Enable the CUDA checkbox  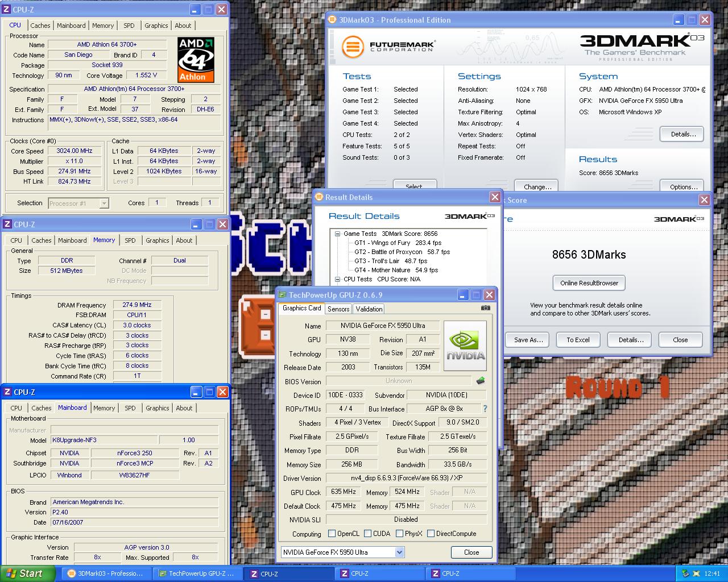click(368, 534)
